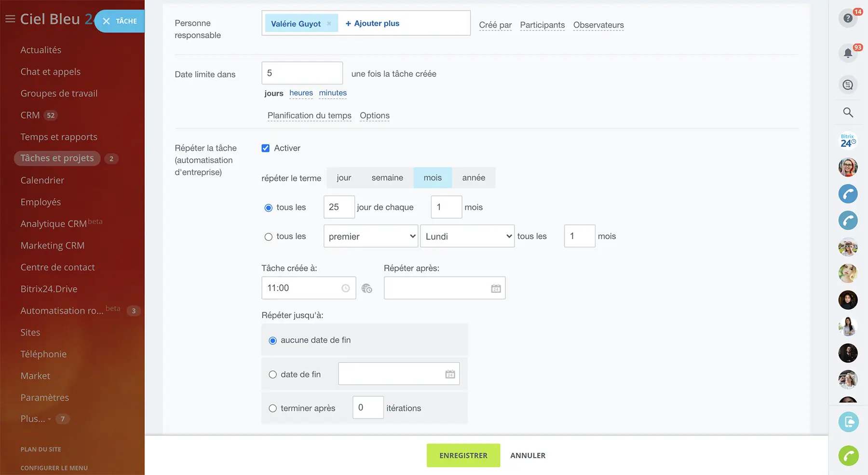This screenshot has width=868, height=475.
Task: Open the help question mark icon
Action: [x=847, y=18]
